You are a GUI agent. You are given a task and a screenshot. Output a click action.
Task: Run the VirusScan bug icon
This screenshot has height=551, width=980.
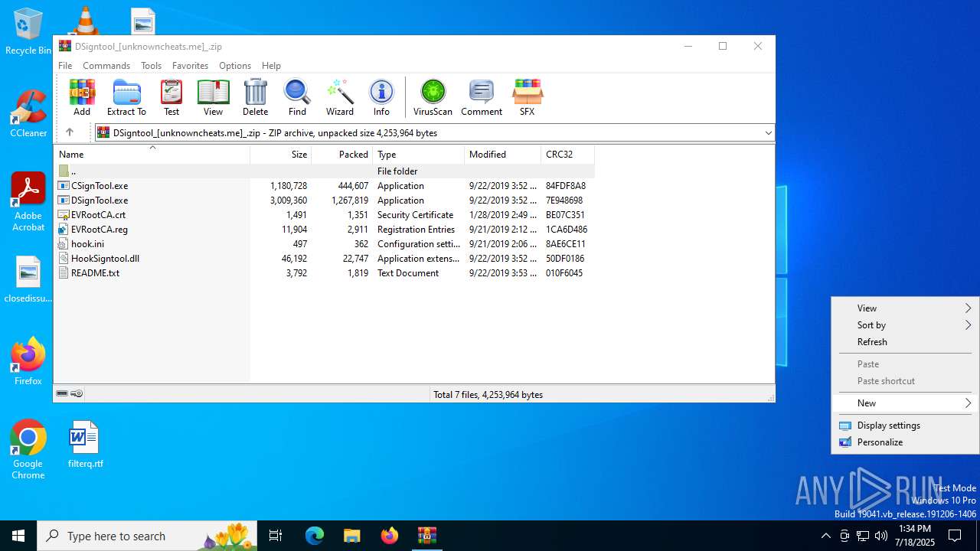433,97
